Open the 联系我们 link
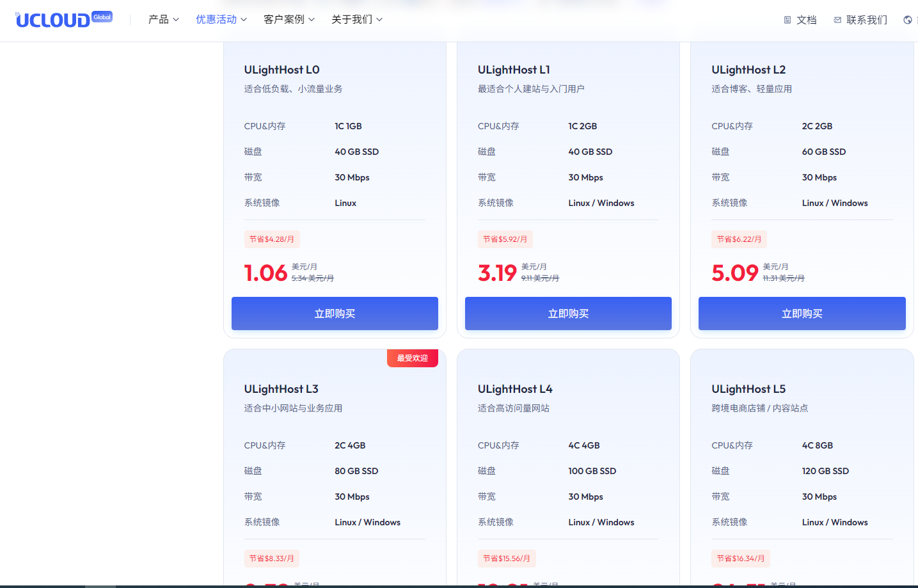The image size is (918, 588). [867, 20]
